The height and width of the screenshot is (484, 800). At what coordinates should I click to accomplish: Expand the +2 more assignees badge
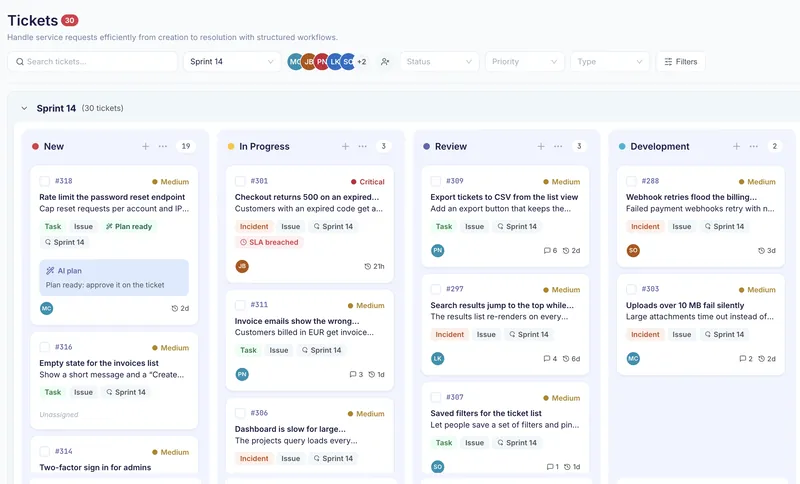362,62
